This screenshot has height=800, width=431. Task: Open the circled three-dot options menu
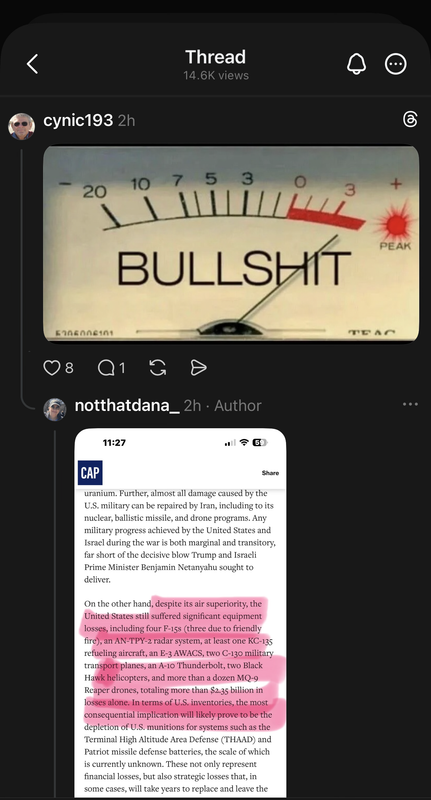pyautogui.click(x=396, y=64)
